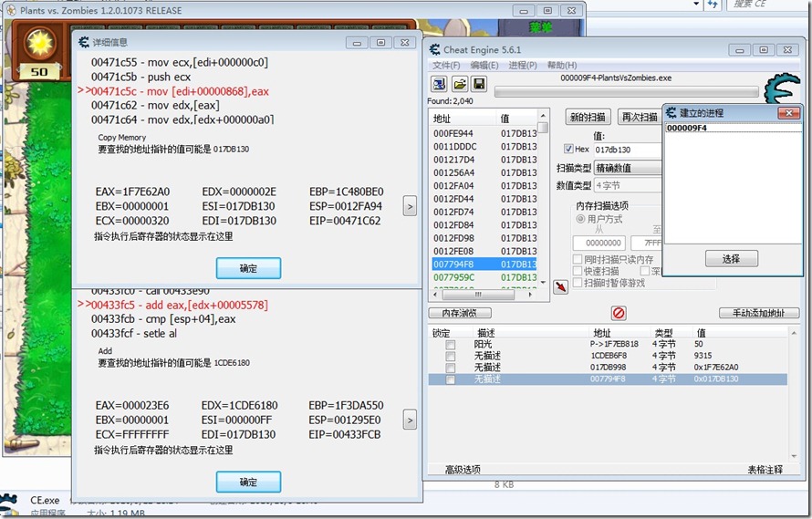Click the instruction line 00471c5c mov [edi+00000868],eax
Viewport: 812px width, 519px height.
click(x=181, y=92)
